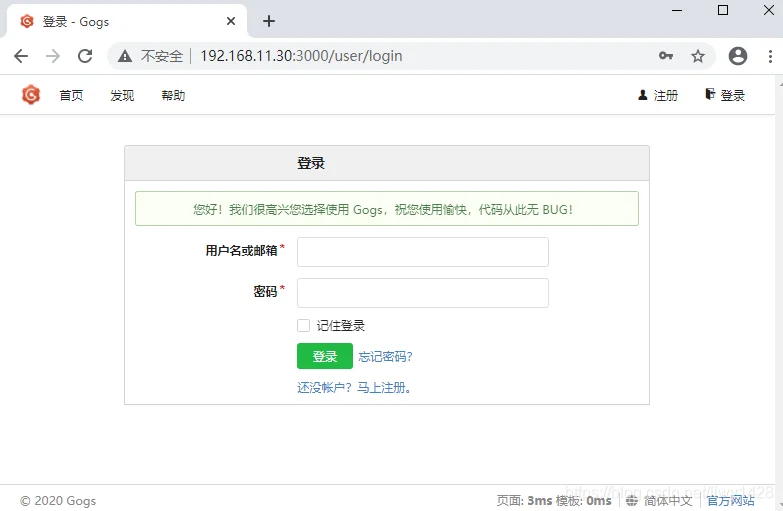Click the not-secure warning triangle icon
Viewport: 783px width, 511px height.
pos(125,56)
